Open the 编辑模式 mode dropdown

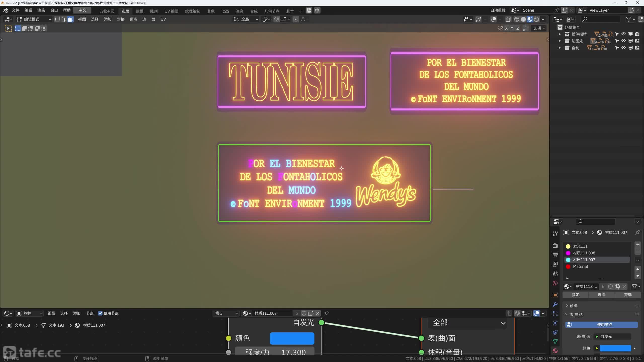coord(34,19)
